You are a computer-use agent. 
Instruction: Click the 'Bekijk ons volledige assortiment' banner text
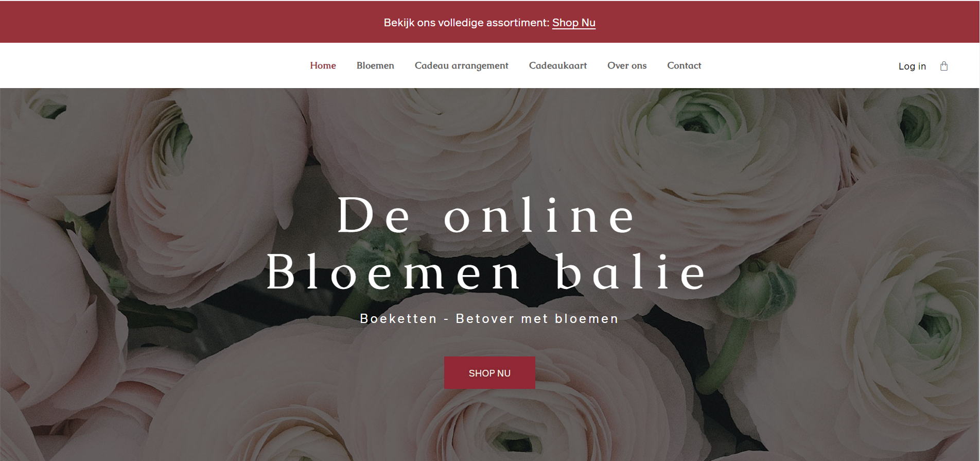point(466,23)
